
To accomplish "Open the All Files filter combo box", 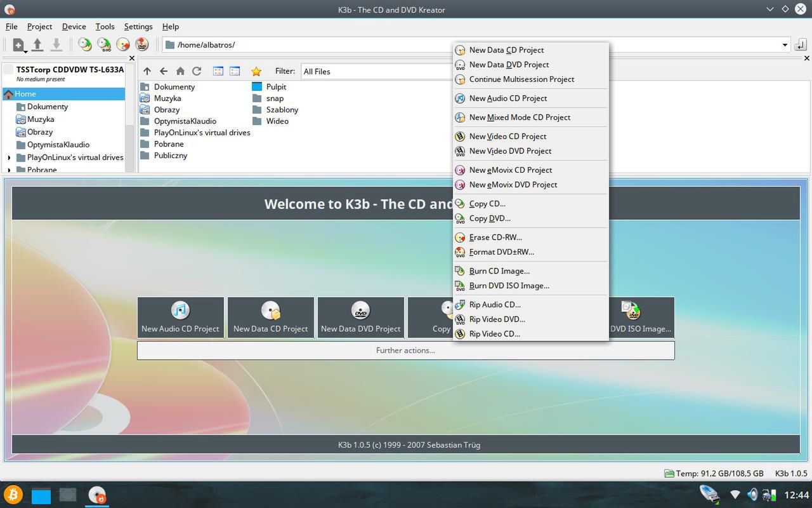I will pyautogui.click(x=377, y=71).
